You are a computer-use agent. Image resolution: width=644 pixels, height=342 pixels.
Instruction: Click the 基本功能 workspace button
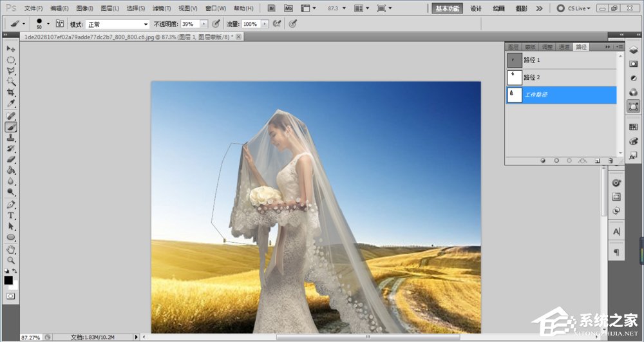tap(448, 8)
